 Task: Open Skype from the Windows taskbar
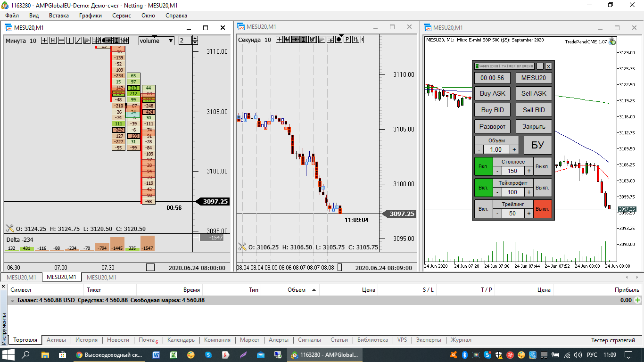click(x=208, y=354)
